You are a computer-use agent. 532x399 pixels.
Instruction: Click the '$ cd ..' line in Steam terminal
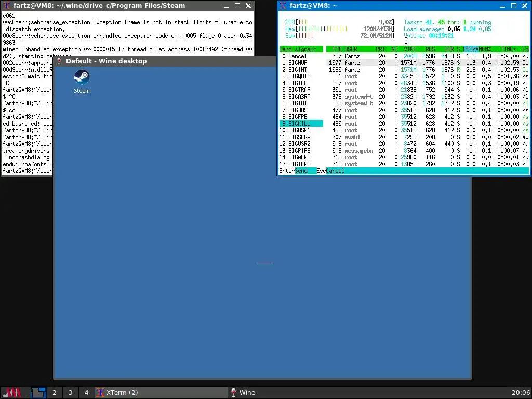(14, 110)
